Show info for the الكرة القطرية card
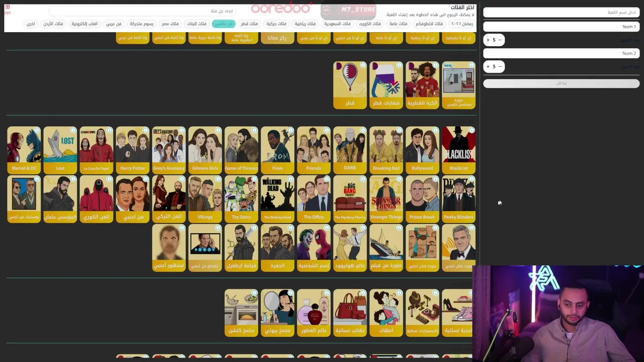This screenshot has height=362, width=644. tap(435, 65)
